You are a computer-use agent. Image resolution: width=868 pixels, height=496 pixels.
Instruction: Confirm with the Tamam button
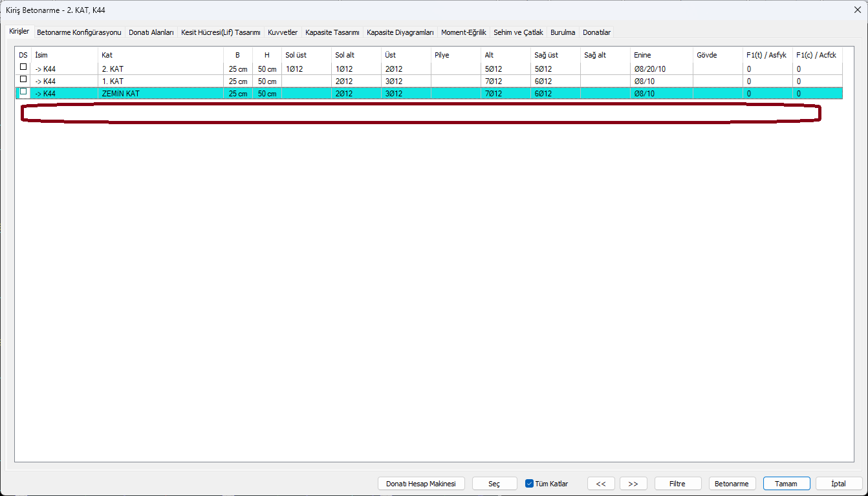tap(787, 484)
